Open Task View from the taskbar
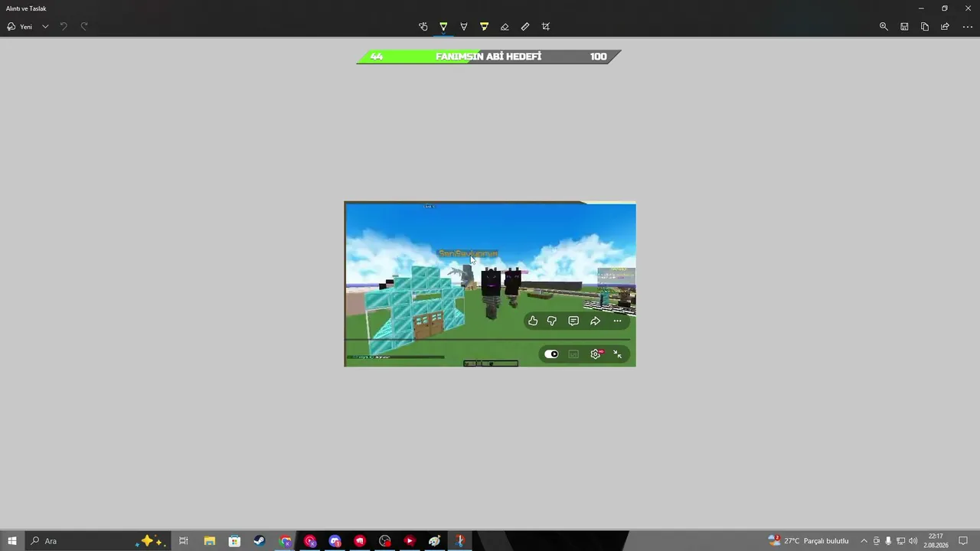Screen dimensions: 980x551 184,541
